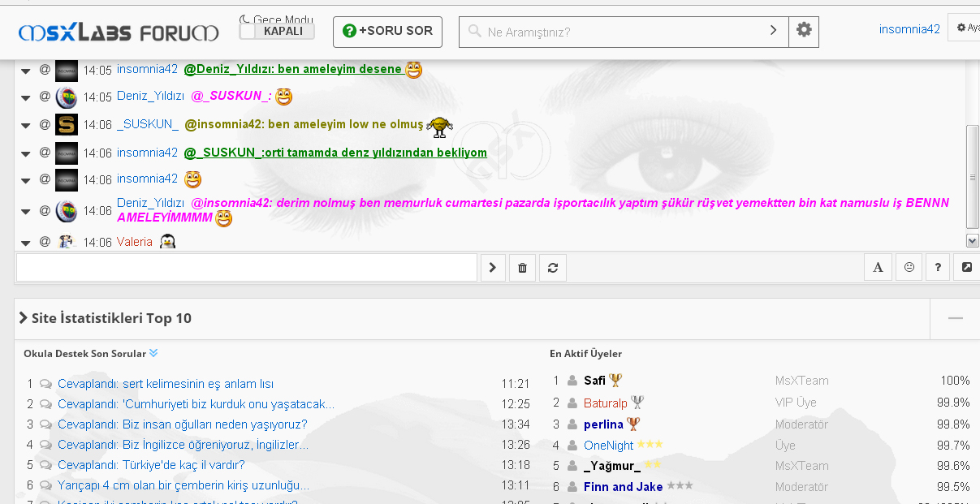Screen dimensions: 980x504
Task: Click the chat help question mark button
Action: pyautogui.click(x=938, y=268)
